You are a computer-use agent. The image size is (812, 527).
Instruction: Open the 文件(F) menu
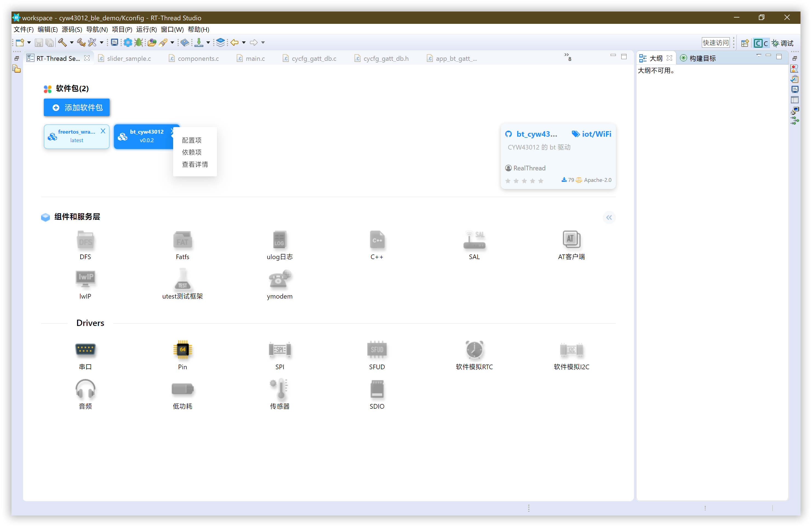click(24, 30)
